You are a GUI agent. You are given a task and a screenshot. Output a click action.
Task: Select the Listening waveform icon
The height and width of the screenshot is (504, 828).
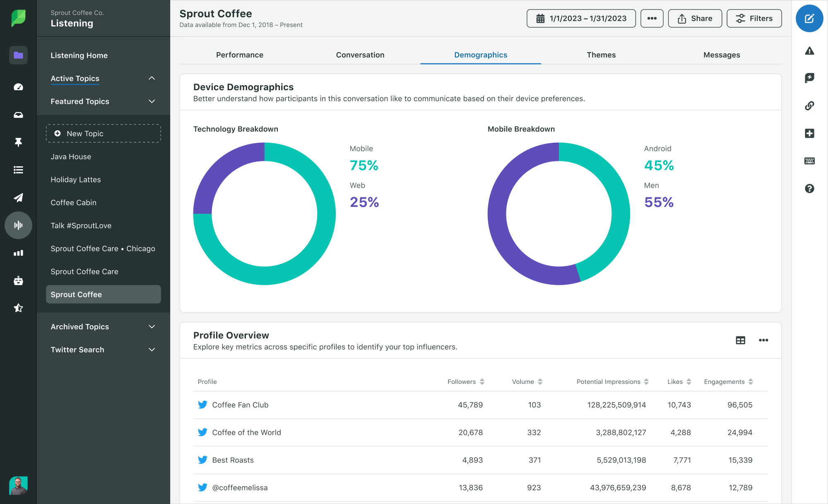pos(18,225)
